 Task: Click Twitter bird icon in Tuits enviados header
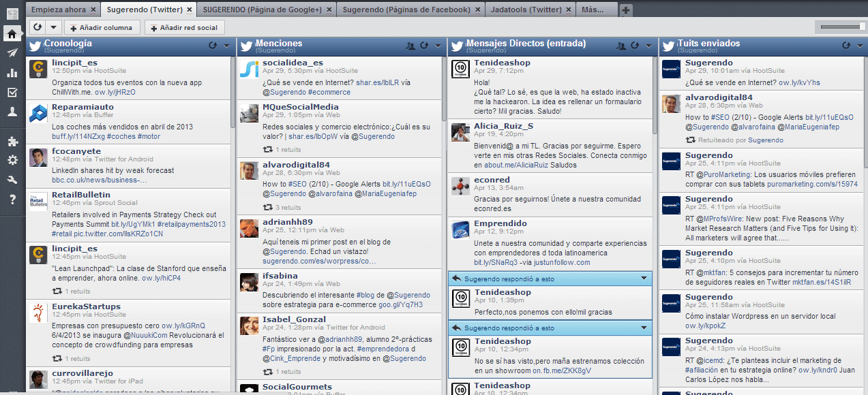click(668, 46)
